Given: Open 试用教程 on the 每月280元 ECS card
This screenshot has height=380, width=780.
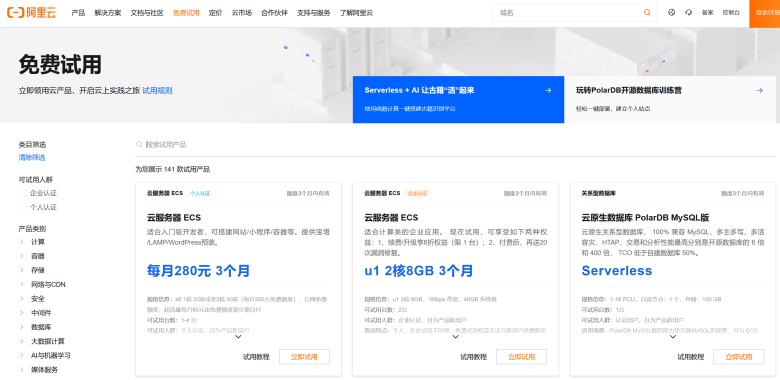Looking at the screenshot, I should click(256, 357).
